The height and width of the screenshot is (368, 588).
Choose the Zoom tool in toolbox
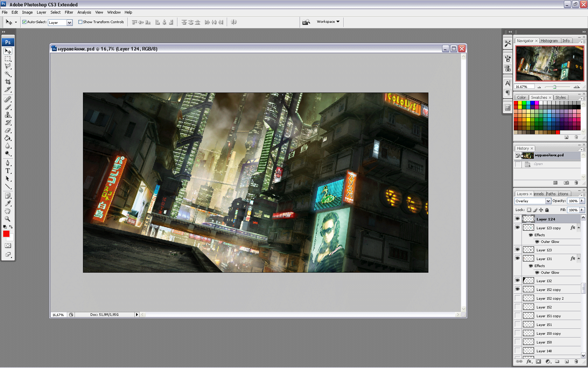click(8, 219)
